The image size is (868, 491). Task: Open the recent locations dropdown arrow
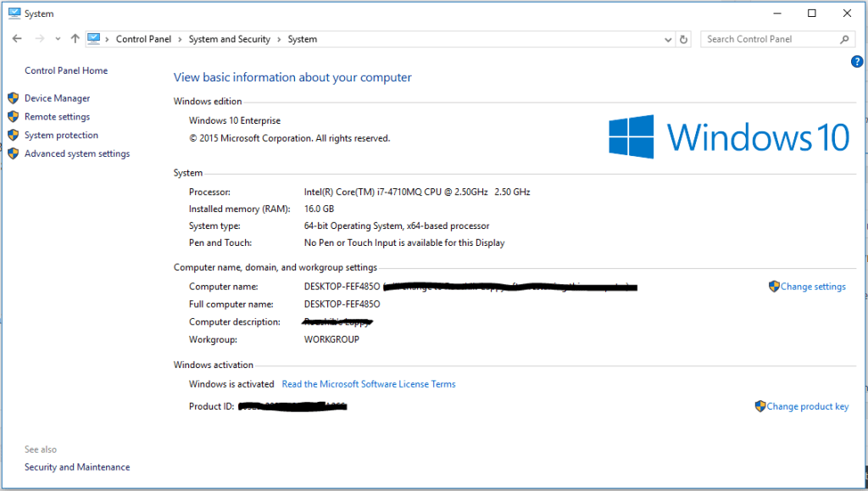tap(58, 39)
